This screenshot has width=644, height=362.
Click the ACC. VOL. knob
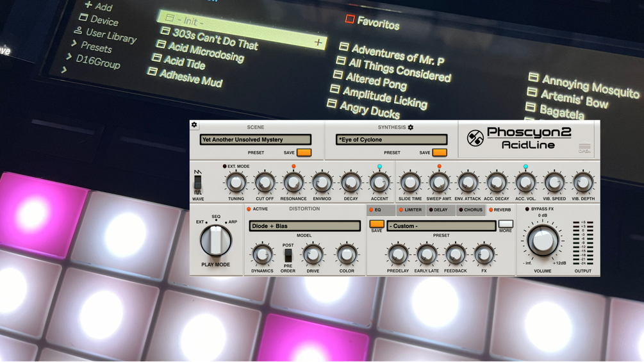tap(525, 183)
